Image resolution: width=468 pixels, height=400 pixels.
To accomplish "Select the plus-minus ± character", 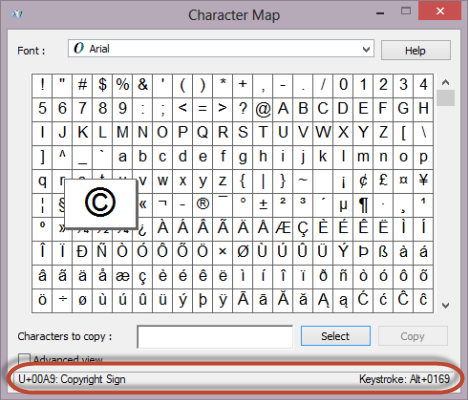I will coord(263,204).
